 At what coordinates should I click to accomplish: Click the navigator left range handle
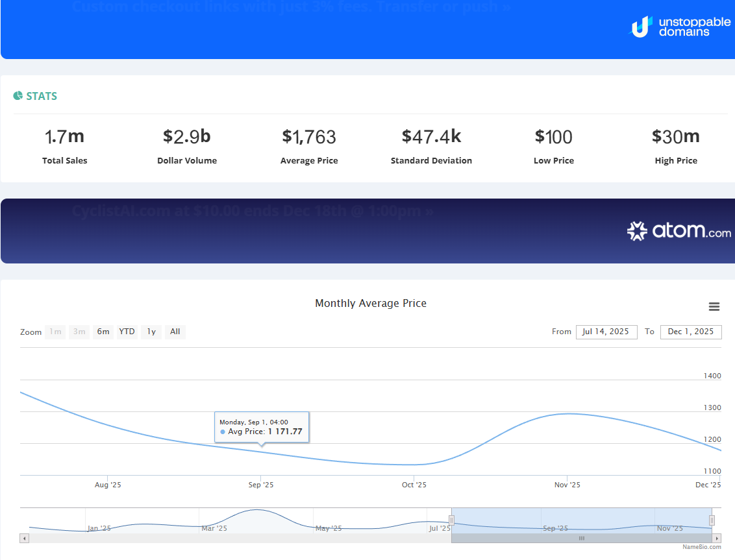click(451, 520)
